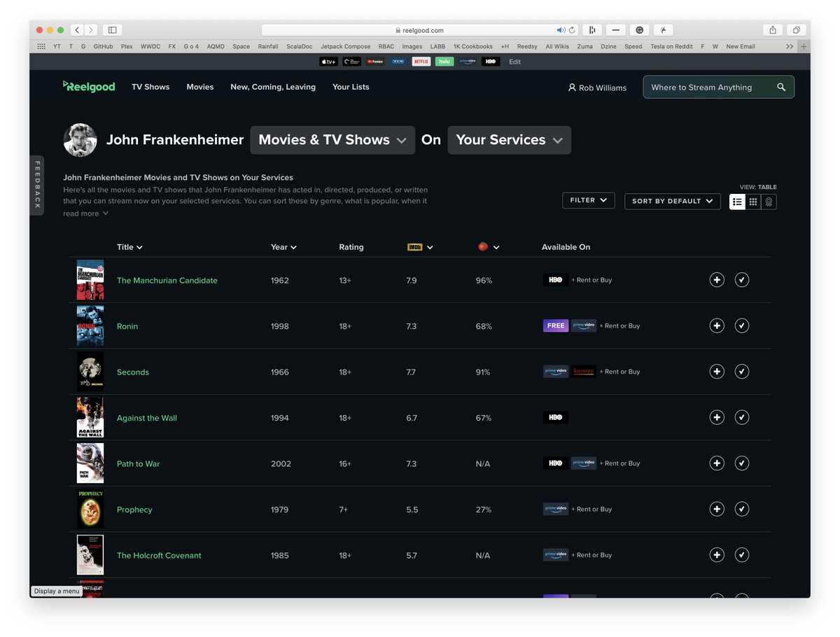Sort by Rotten Tomatoes column
This screenshot has height=637, width=840.
[x=489, y=247]
